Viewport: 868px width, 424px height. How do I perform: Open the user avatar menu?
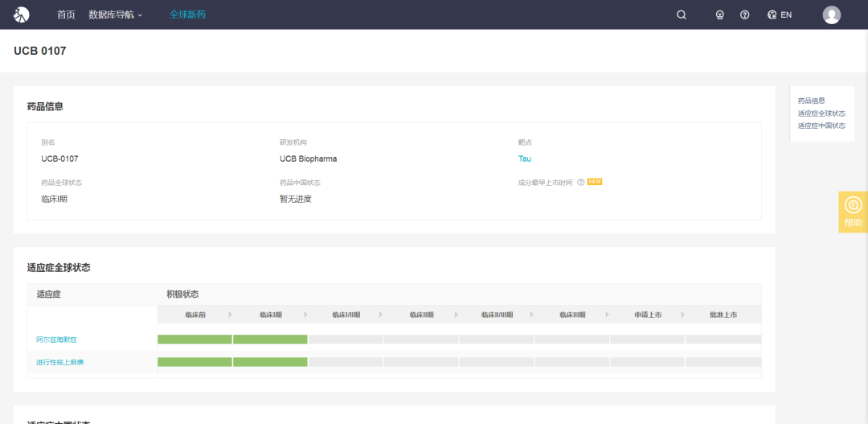[x=832, y=15]
